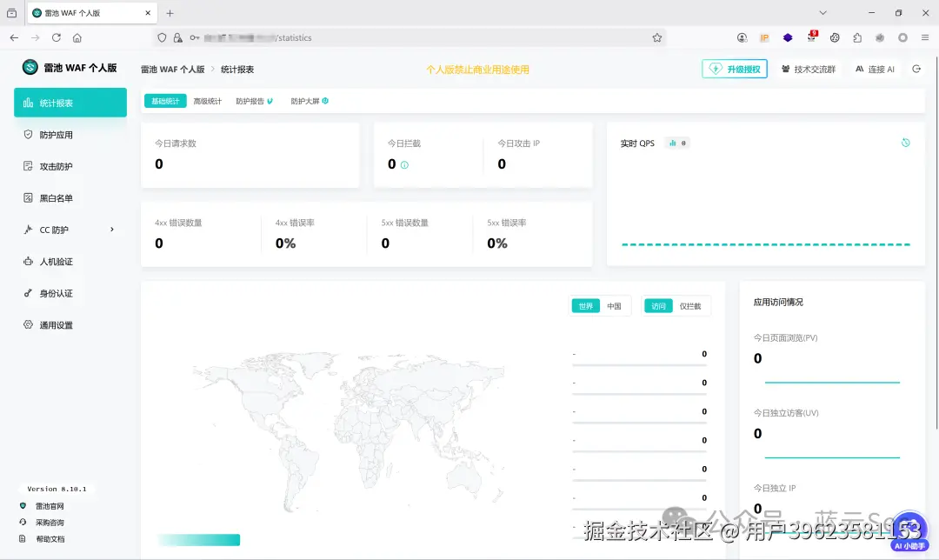Open the AI 小助手 floating button

pyautogui.click(x=909, y=531)
